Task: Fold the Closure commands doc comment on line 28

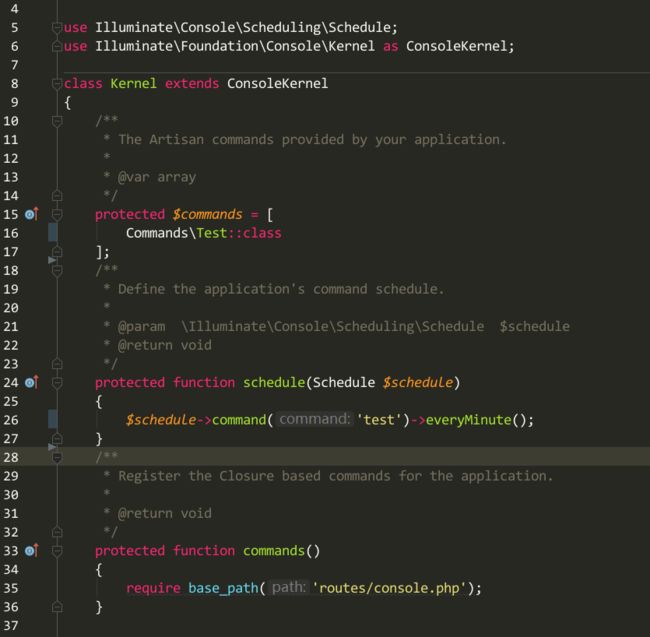Action: (x=57, y=457)
